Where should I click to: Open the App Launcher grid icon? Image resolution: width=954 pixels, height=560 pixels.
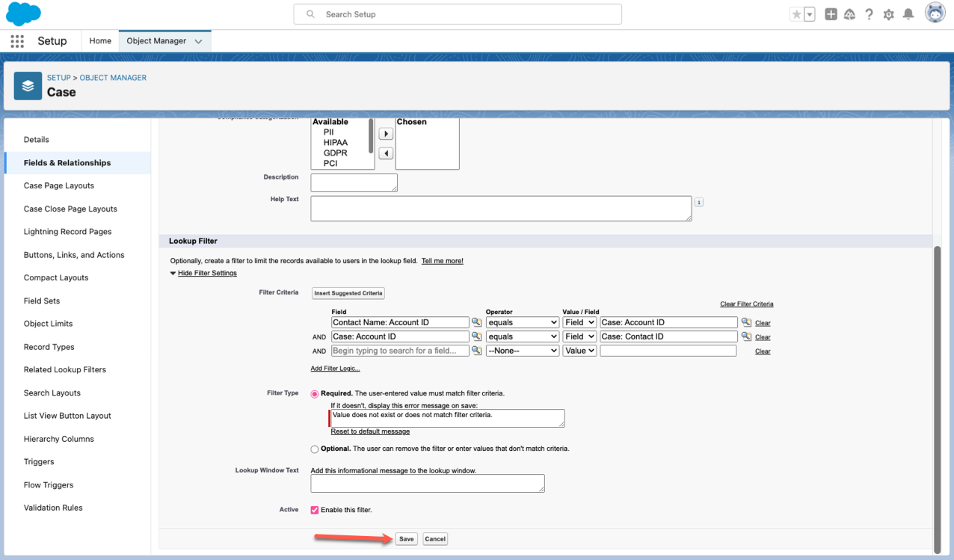click(x=17, y=41)
